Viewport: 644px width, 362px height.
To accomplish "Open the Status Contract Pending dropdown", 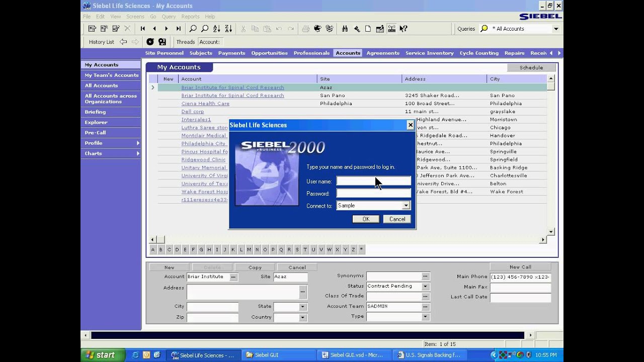I will [425, 286].
